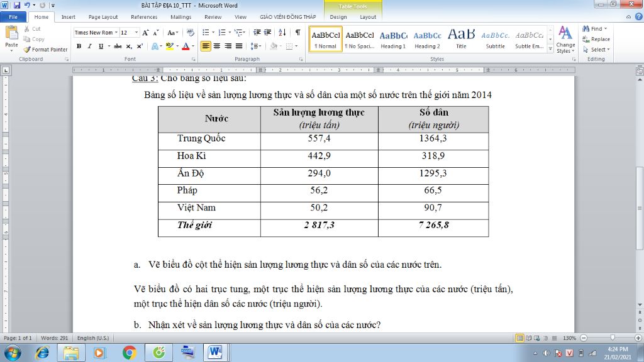Viewport: 644px width, 362px height.
Task: Apply Subscript formatting
Action: click(x=129, y=47)
